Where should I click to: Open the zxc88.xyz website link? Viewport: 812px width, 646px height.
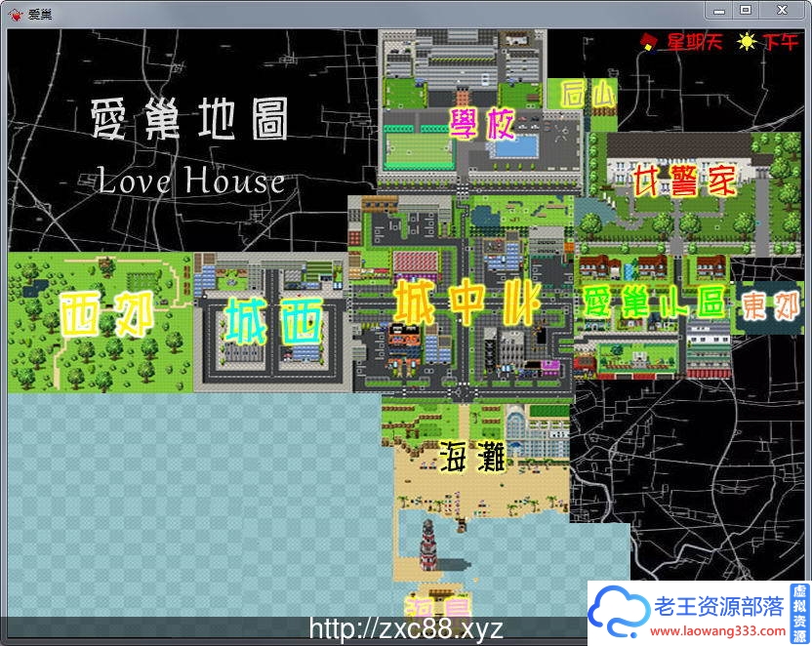click(403, 626)
